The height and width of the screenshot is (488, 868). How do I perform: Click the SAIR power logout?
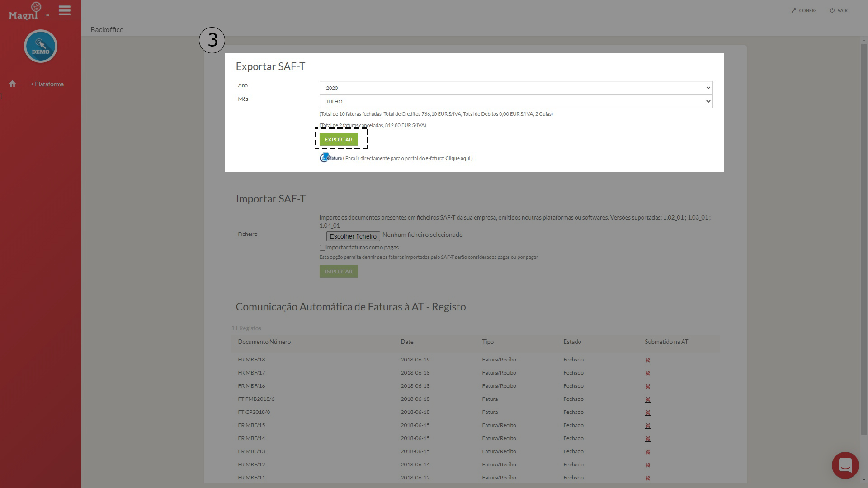[839, 10]
